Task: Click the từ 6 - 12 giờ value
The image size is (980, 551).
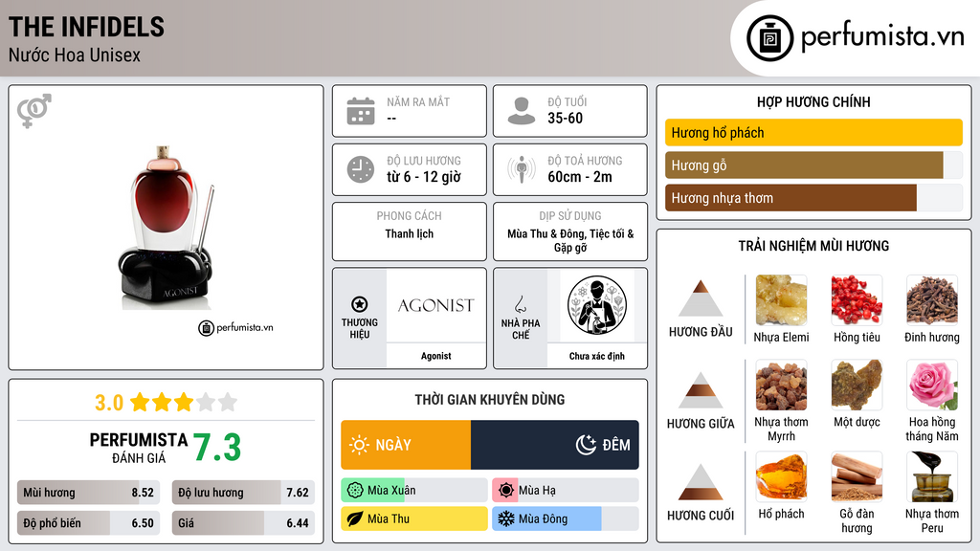Action: tap(424, 177)
